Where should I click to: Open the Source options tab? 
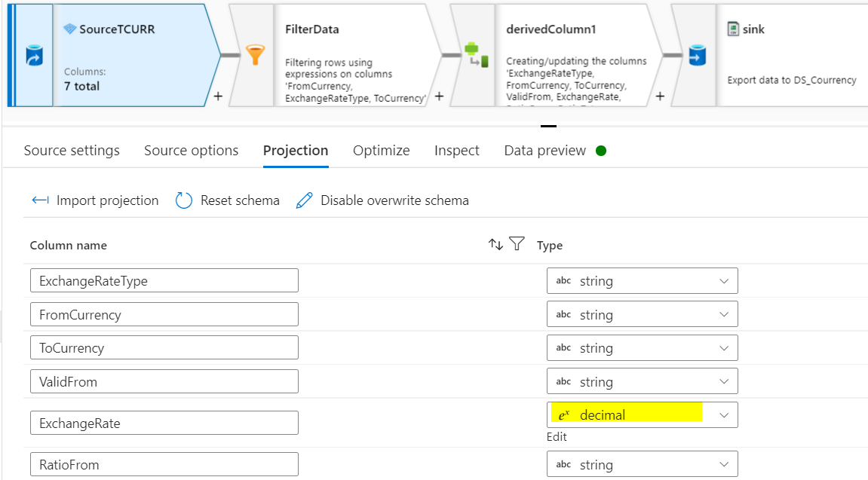(x=191, y=151)
